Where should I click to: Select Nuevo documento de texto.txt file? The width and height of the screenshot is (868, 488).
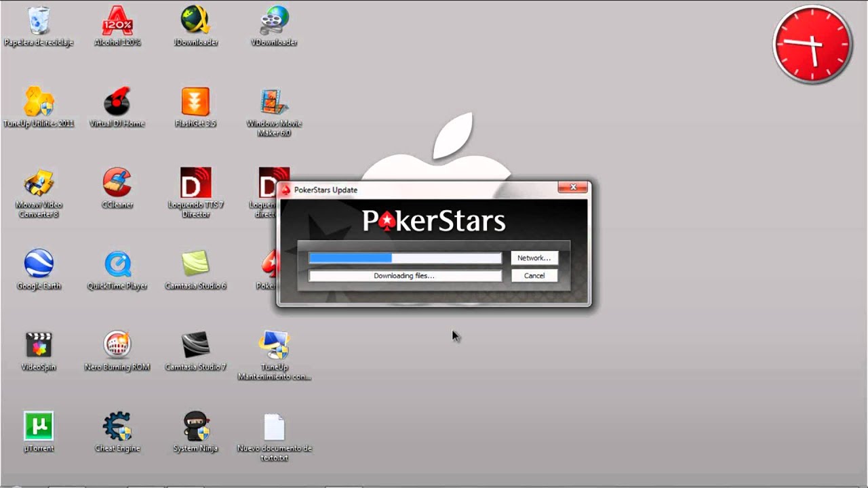pos(274,428)
